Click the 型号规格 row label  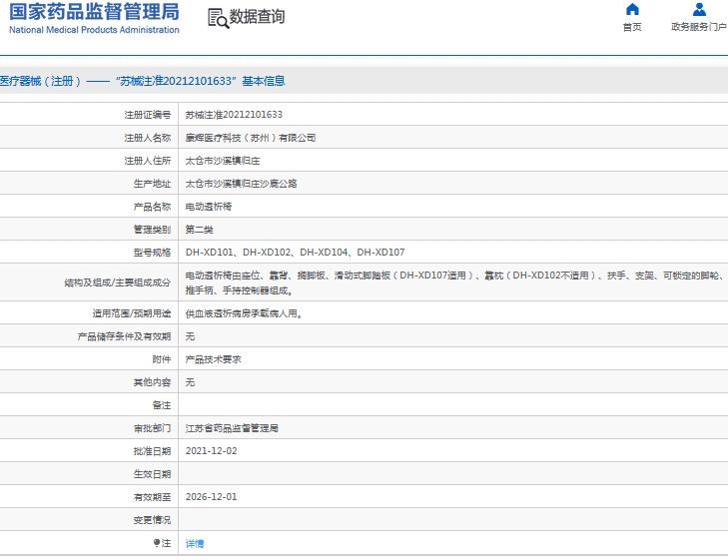click(152, 253)
